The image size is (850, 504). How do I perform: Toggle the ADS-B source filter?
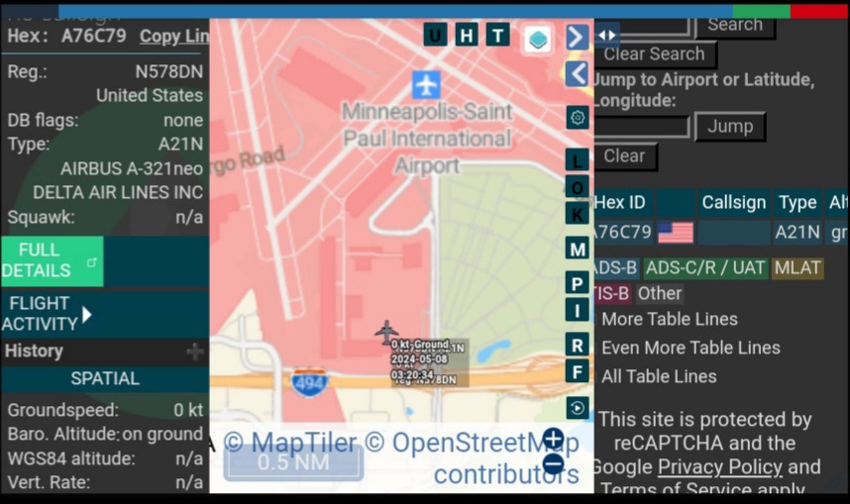[x=617, y=267]
